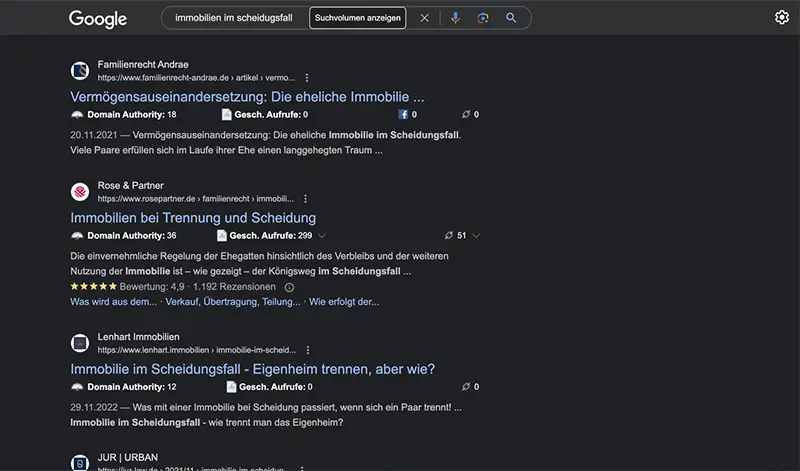This screenshot has height=471, width=800.
Task: Click Moz icon beside Domain Authority: 12
Action: (x=77, y=387)
